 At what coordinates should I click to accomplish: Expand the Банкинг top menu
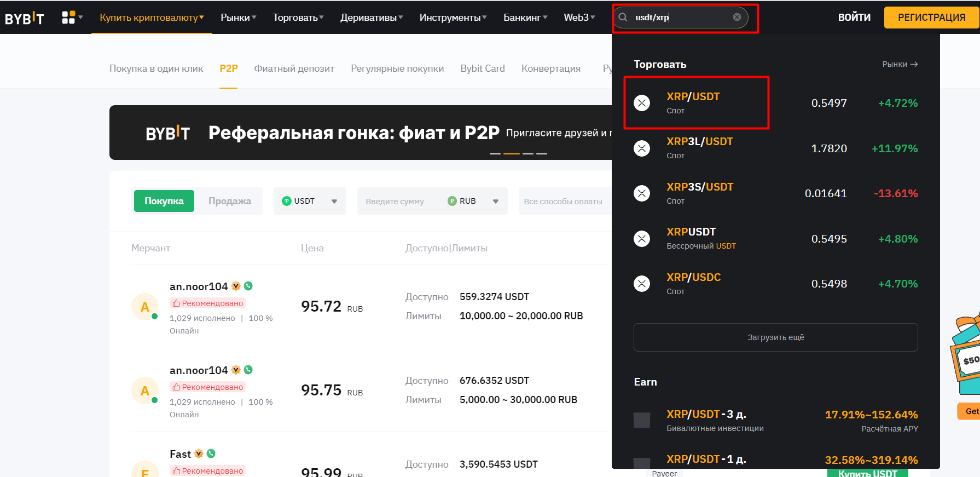coord(525,18)
